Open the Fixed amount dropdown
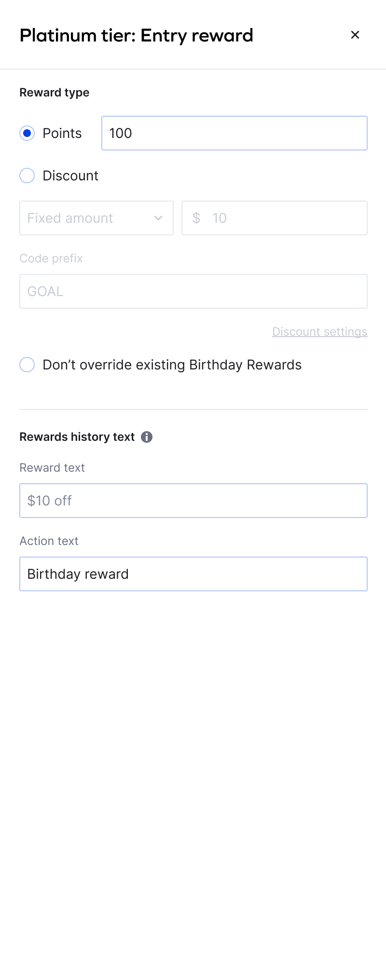 (96, 218)
